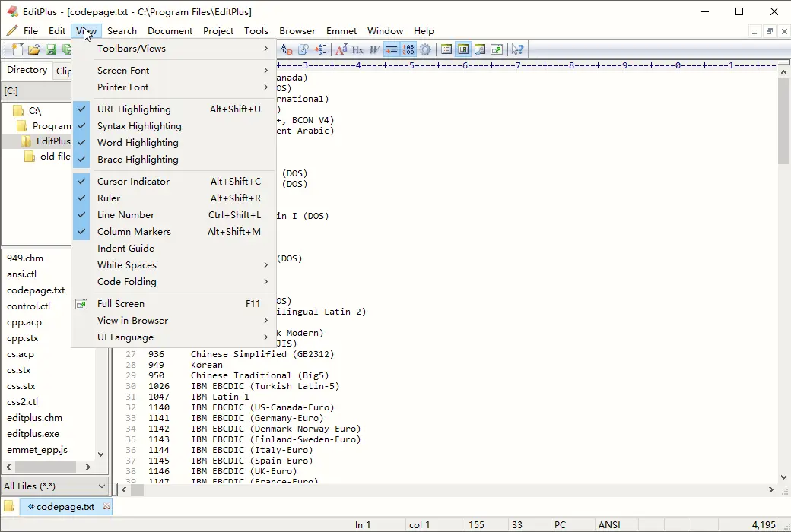The image size is (791, 532).
Task: Click the editor vertical scrollbar down arrow
Action: click(x=783, y=477)
